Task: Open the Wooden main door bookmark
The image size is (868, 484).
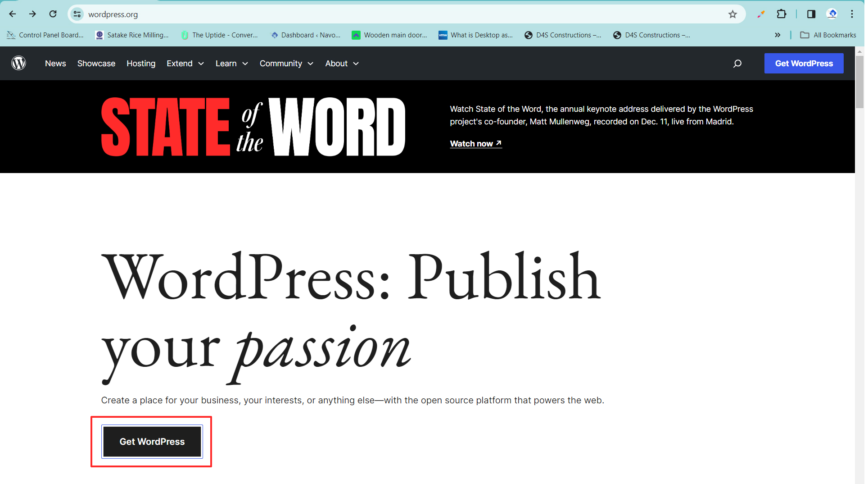Action: [389, 35]
